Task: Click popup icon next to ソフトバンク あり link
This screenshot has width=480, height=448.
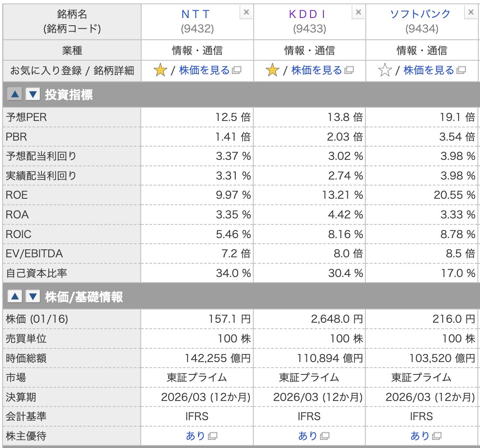Action: point(436,436)
